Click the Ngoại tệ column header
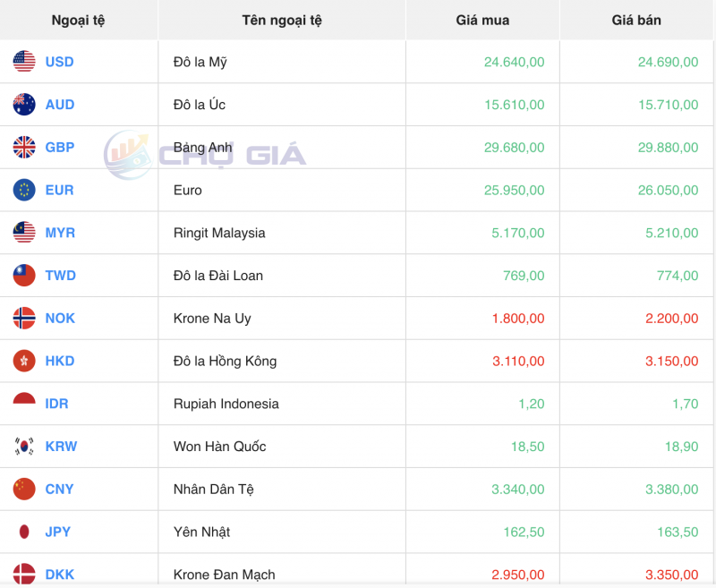This screenshot has height=588, width=716. tap(79, 20)
